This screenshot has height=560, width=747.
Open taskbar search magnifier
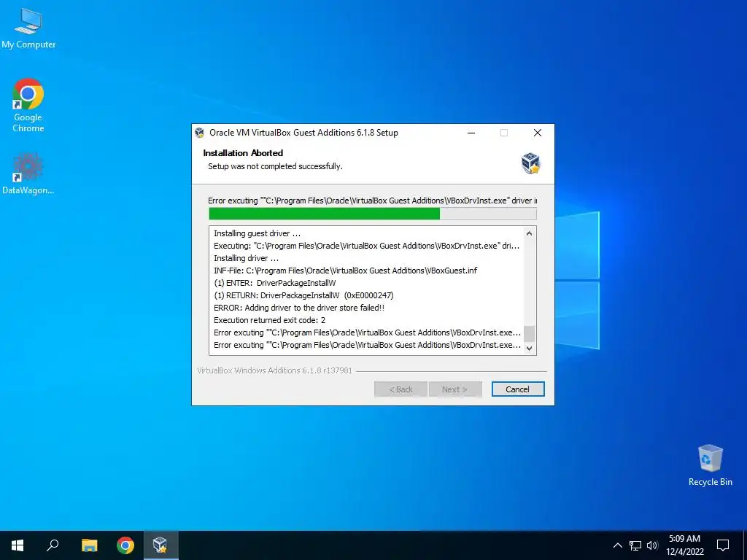[x=53, y=545]
